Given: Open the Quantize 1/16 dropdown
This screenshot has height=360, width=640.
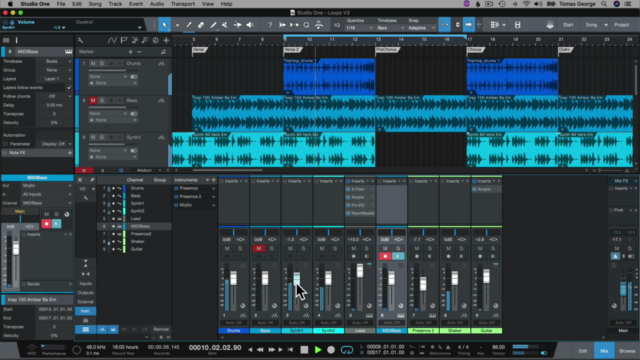Looking at the screenshot, I should point(359,28).
